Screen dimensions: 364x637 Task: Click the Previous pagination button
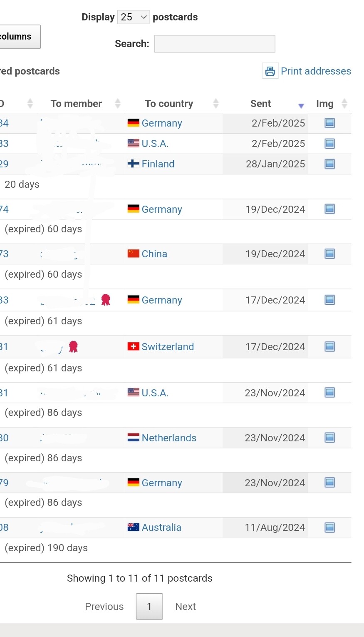tap(104, 607)
